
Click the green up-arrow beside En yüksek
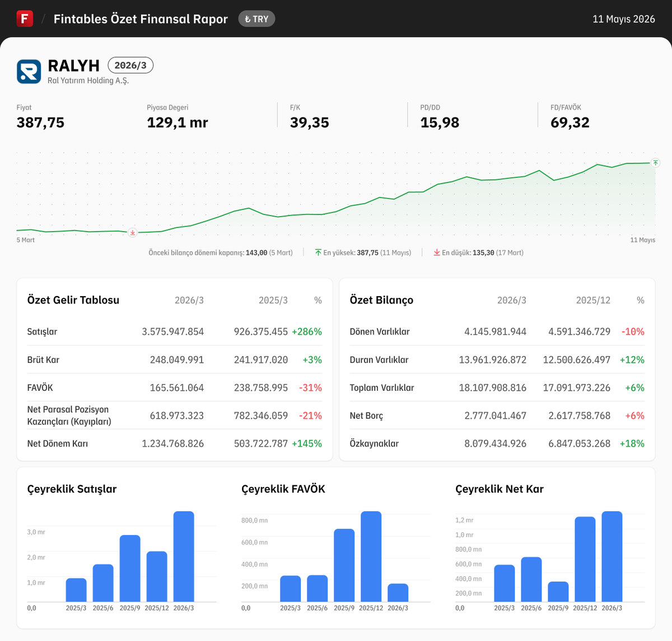(318, 252)
